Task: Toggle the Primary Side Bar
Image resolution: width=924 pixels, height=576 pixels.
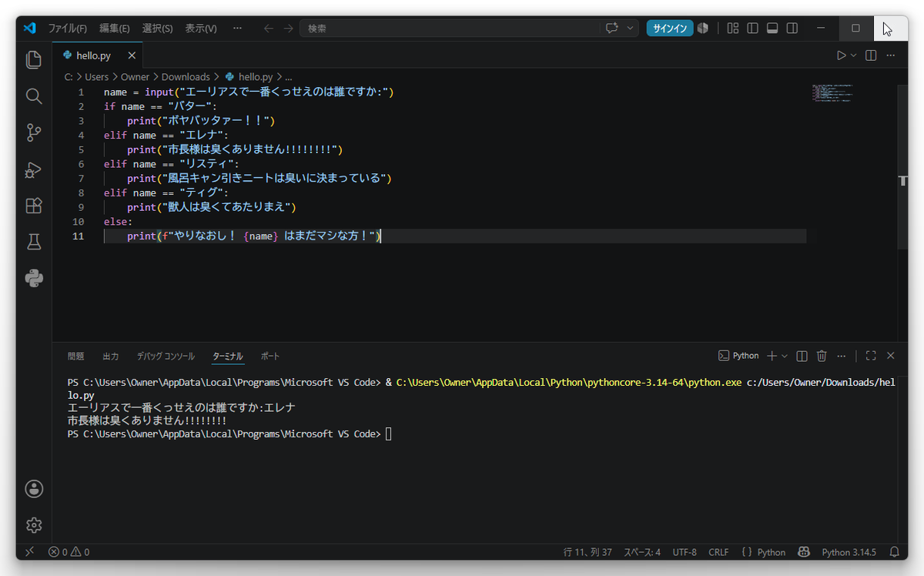Action: coord(753,28)
